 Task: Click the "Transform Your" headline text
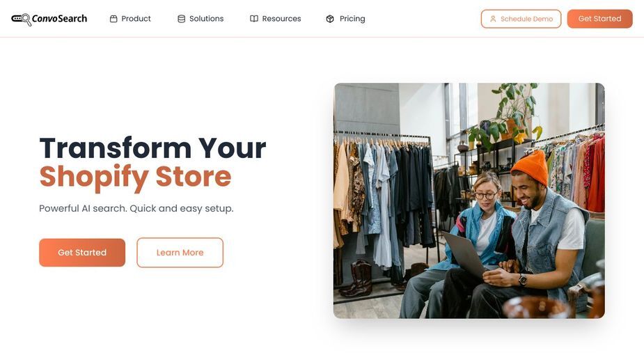[x=152, y=148]
